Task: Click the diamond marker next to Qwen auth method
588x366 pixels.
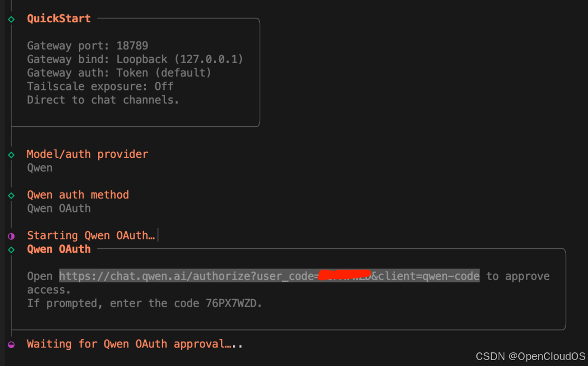Action: point(11,196)
